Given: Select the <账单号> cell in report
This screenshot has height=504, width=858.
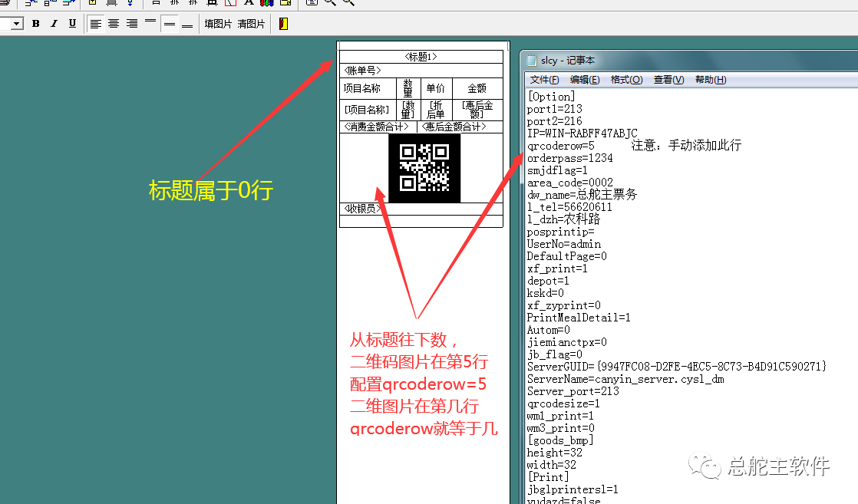Looking at the screenshot, I should tap(421, 71).
